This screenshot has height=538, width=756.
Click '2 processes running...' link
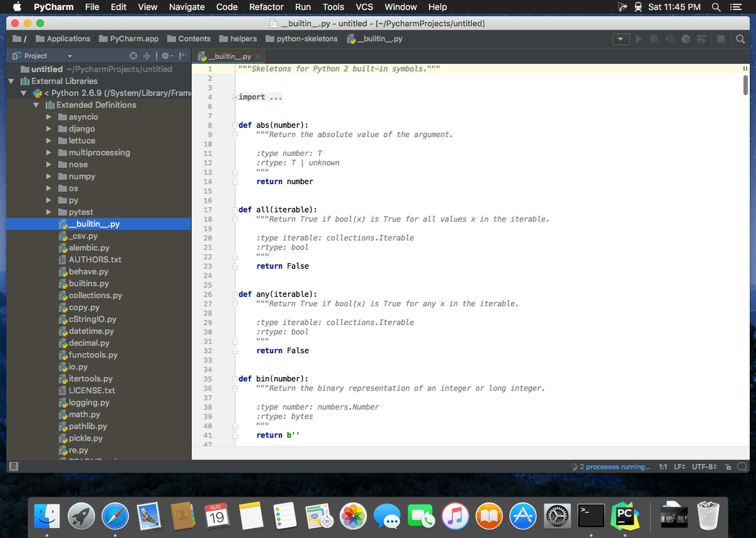point(615,467)
